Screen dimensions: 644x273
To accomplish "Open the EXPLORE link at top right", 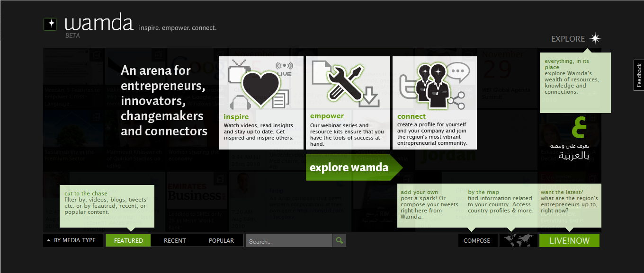I will pyautogui.click(x=568, y=39).
